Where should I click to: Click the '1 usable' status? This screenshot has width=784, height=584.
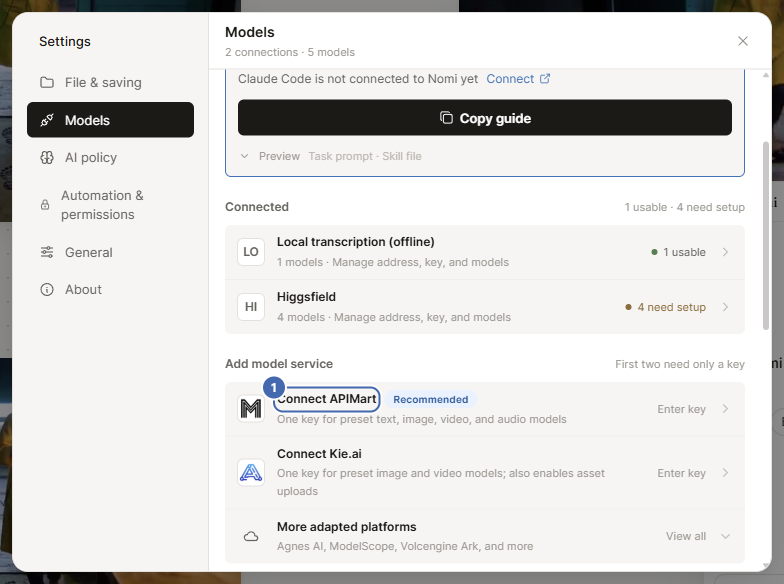(x=678, y=252)
